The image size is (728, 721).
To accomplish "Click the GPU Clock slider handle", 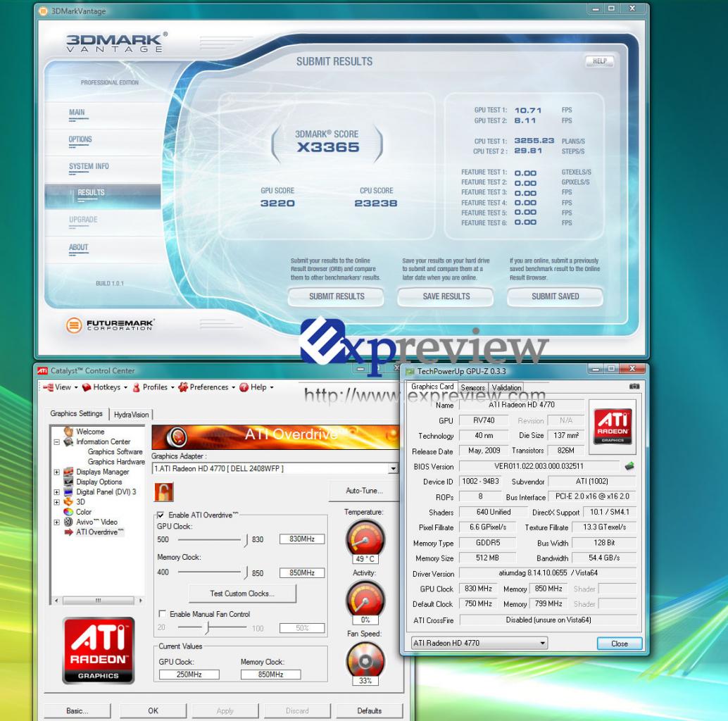I will click(x=246, y=541).
